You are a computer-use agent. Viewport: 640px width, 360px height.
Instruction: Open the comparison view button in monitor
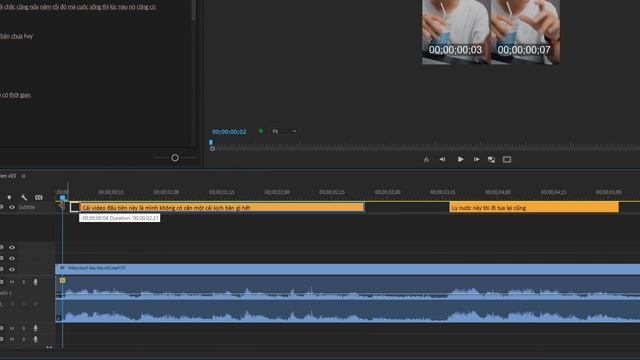point(491,160)
